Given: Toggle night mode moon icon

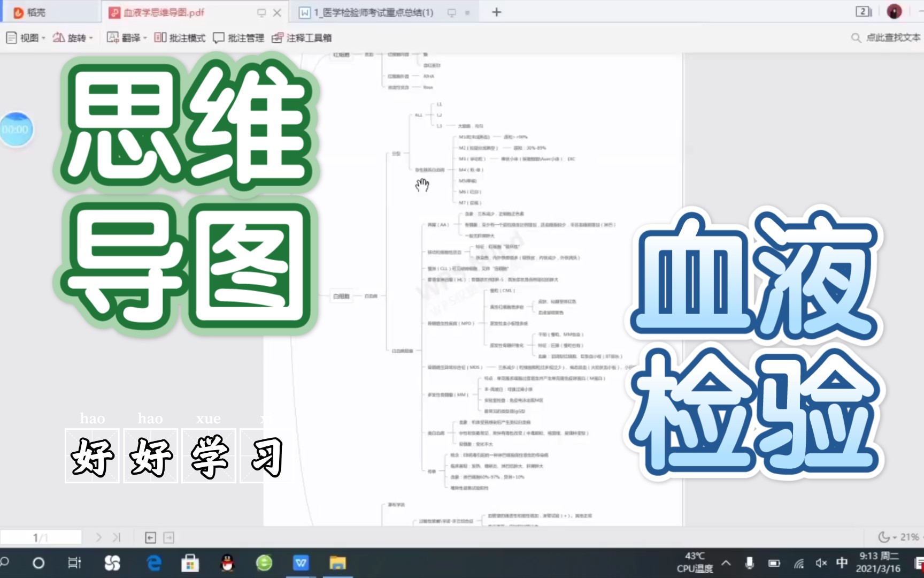Looking at the screenshot, I should click(884, 537).
